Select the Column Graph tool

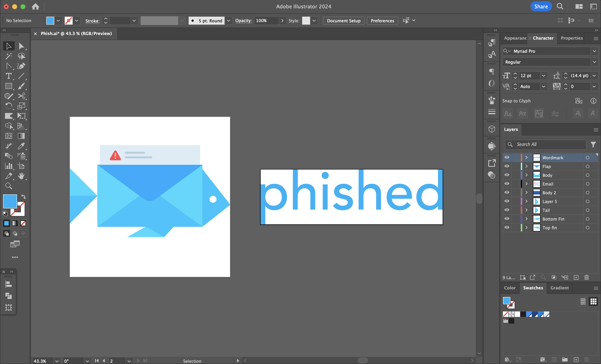point(9,166)
